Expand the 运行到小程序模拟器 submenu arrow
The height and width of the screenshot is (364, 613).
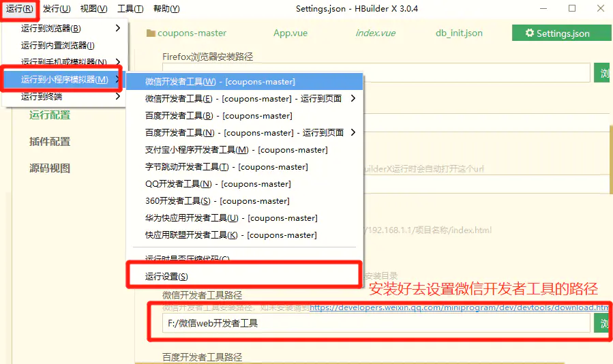[118, 79]
